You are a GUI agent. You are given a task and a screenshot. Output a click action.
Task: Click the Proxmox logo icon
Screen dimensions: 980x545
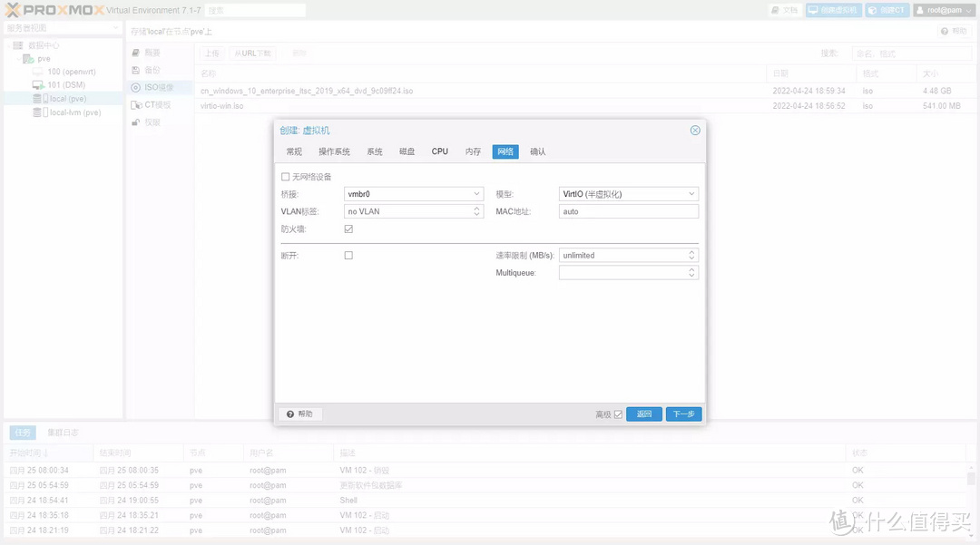coord(12,10)
